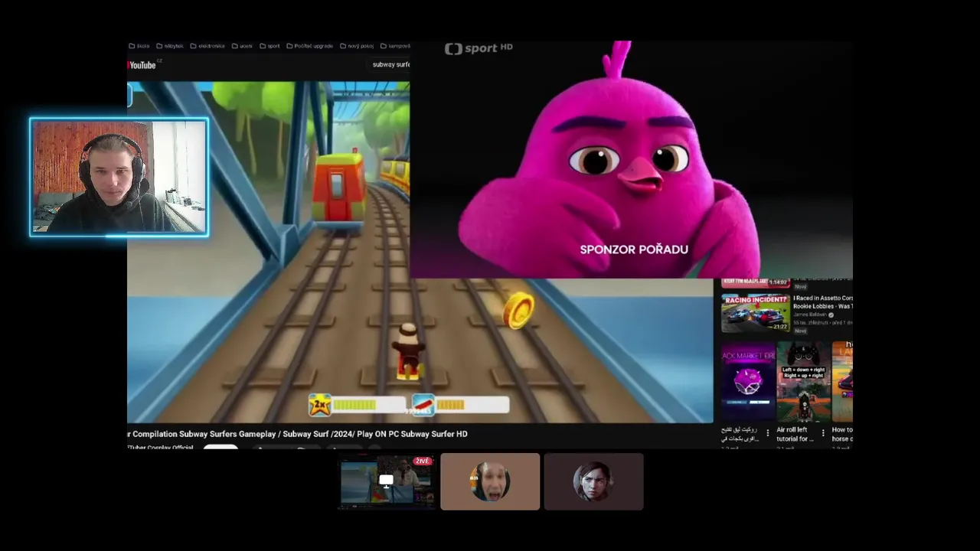Open the RACING INCIDENT video thumbnail
Screen dimensions: 980x551
click(x=755, y=312)
